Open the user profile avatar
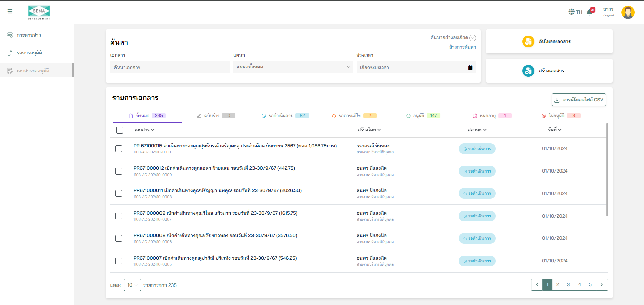 click(x=628, y=12)
